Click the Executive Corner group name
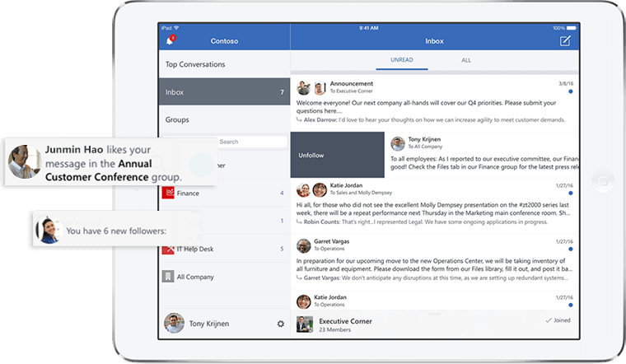This screenshot has width=626, height=364. click(x=345, y=321)
